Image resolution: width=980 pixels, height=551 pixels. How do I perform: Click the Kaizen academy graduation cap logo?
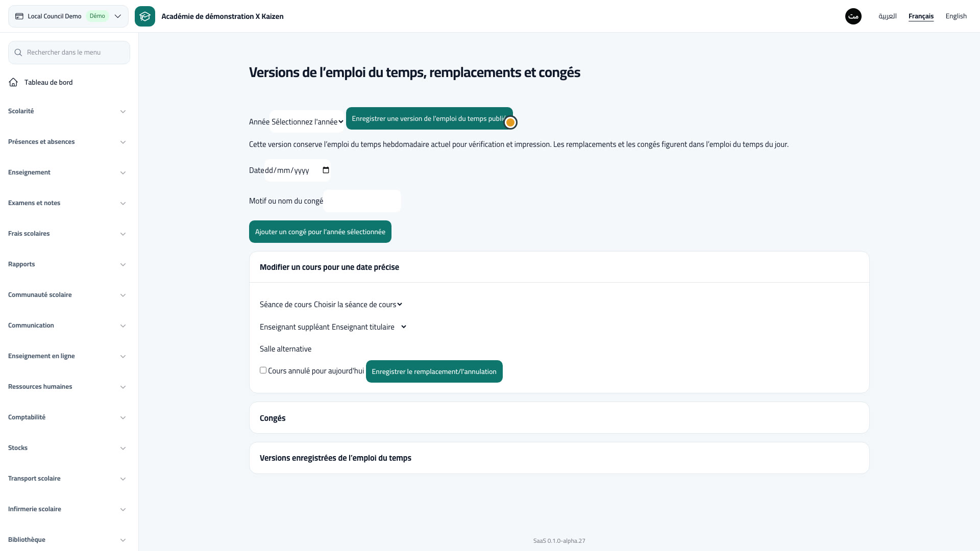pyautogui.click(x=145, y=16)
